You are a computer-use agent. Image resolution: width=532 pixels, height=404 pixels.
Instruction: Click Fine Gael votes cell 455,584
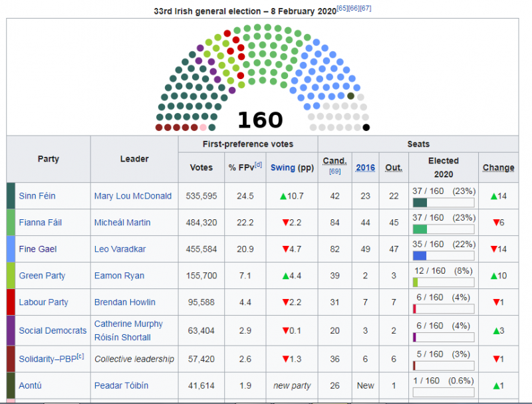point(201,249)
